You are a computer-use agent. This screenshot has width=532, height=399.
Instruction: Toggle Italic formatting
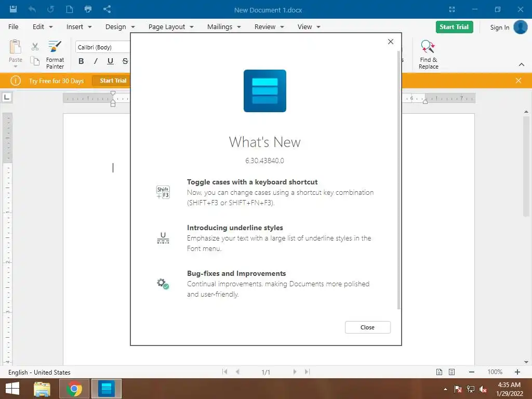click(x=96, y=61)
